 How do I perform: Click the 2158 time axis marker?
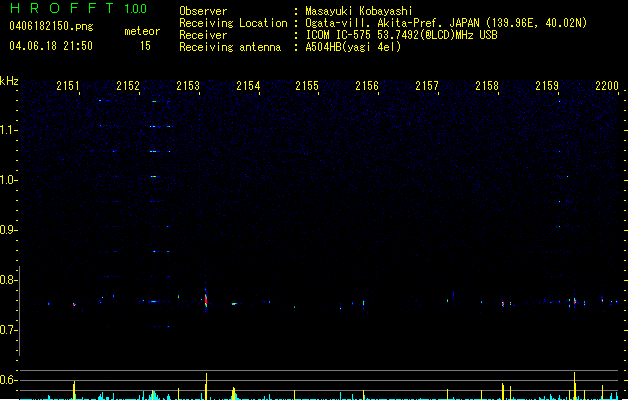pos(487,86)
